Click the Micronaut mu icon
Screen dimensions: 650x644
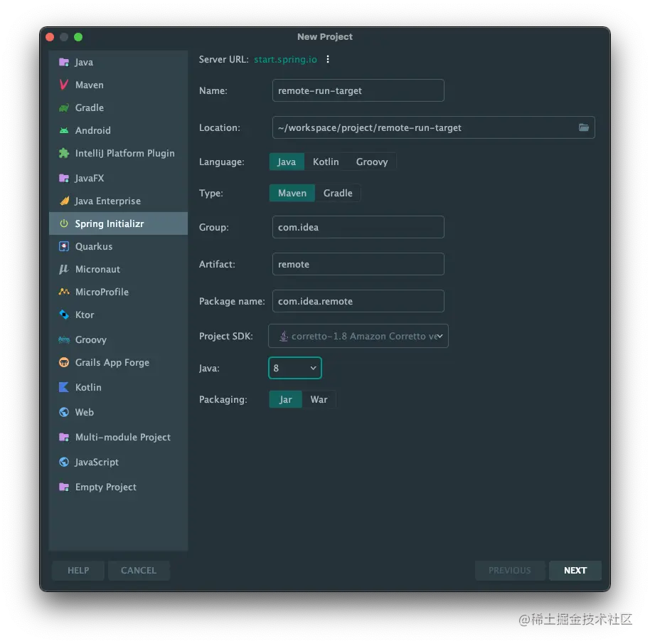coord(64,269)
